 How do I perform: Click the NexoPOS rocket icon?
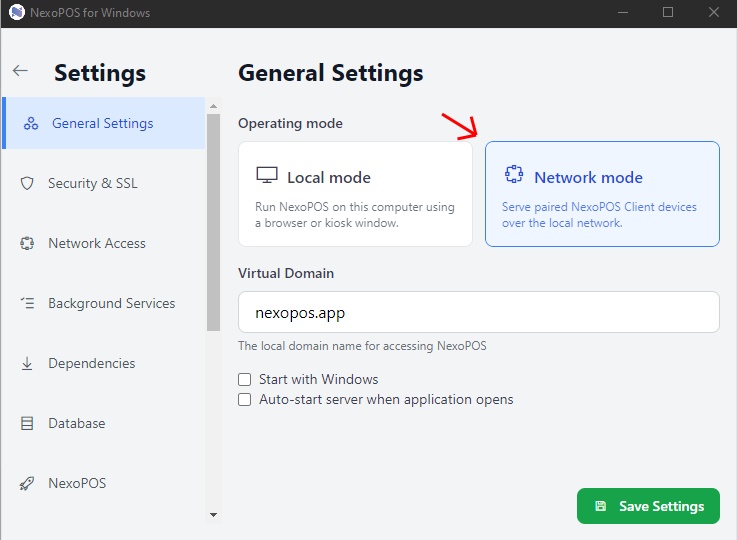[x=27, y=483]
